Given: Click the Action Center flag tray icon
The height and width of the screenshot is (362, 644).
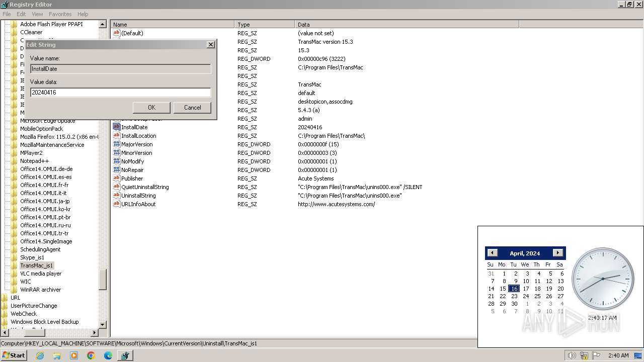Looking at the screenshot, I should tap(596, 355).
